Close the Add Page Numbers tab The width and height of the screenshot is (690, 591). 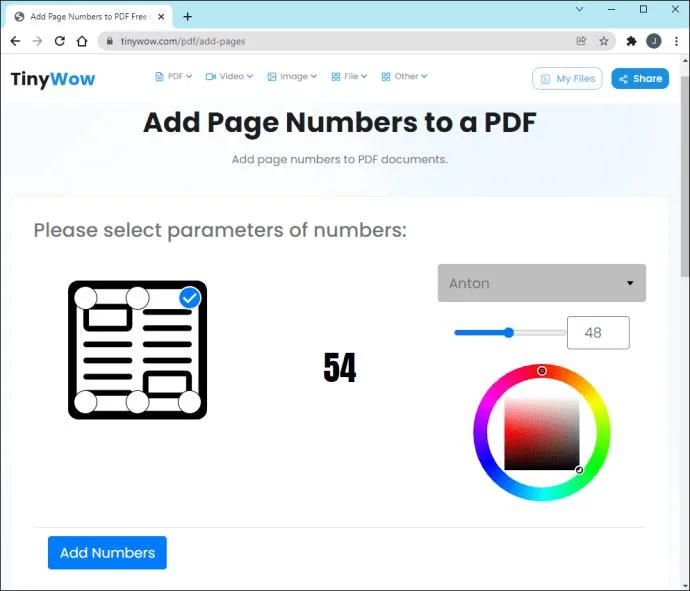coord(161,17)
